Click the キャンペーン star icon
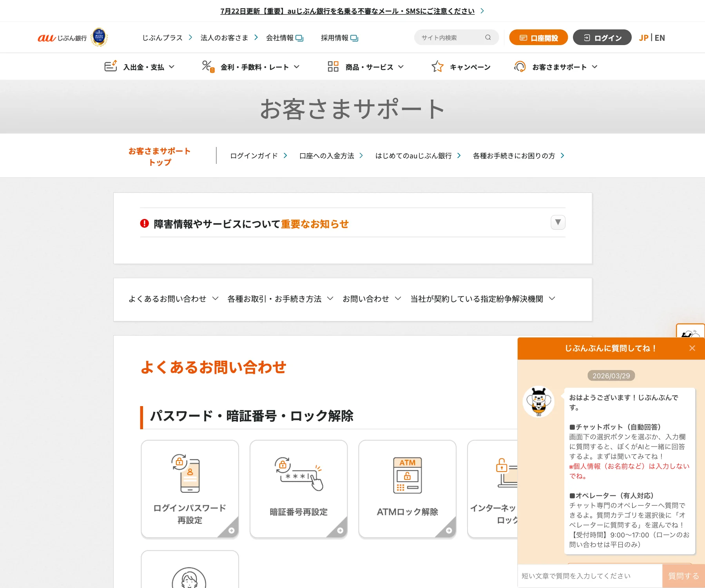705x588 pixels. click(x=438, y=66)
